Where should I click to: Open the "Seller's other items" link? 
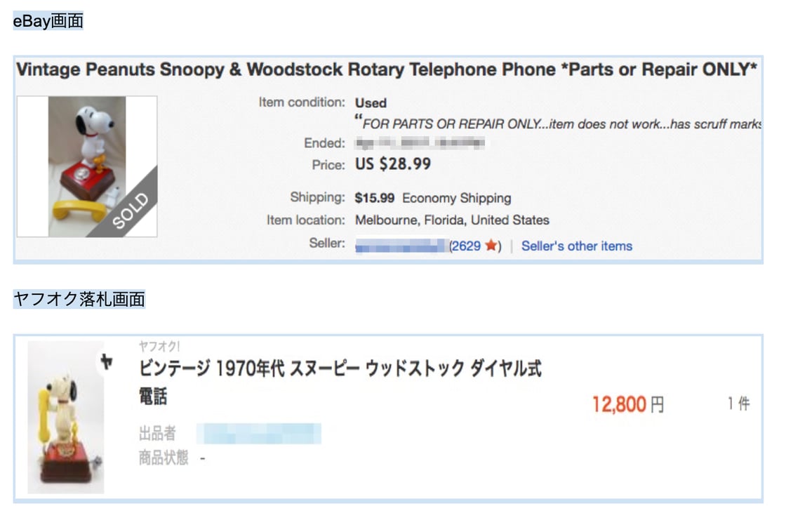576,246
